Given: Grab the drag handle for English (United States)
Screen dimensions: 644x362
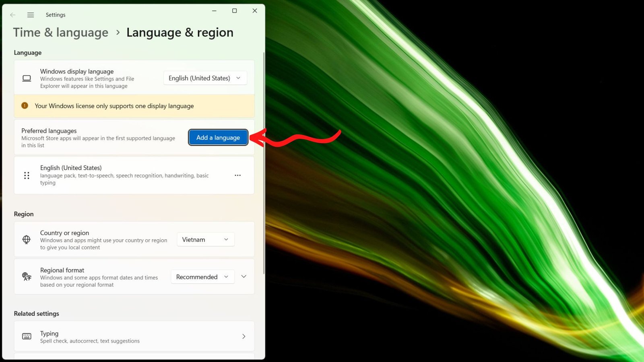Looking at the screenshot, I should (27, 175).
